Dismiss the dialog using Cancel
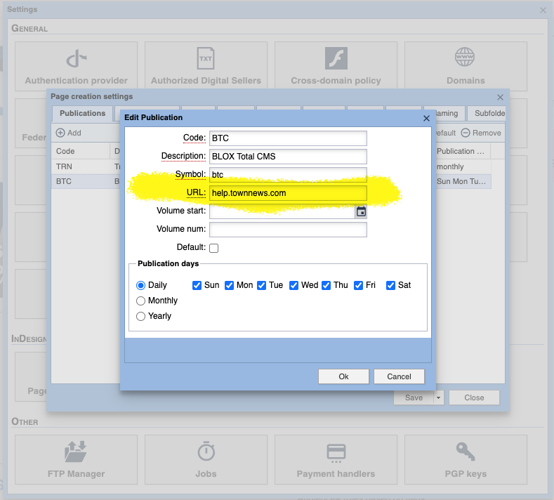 coord(399,377)
